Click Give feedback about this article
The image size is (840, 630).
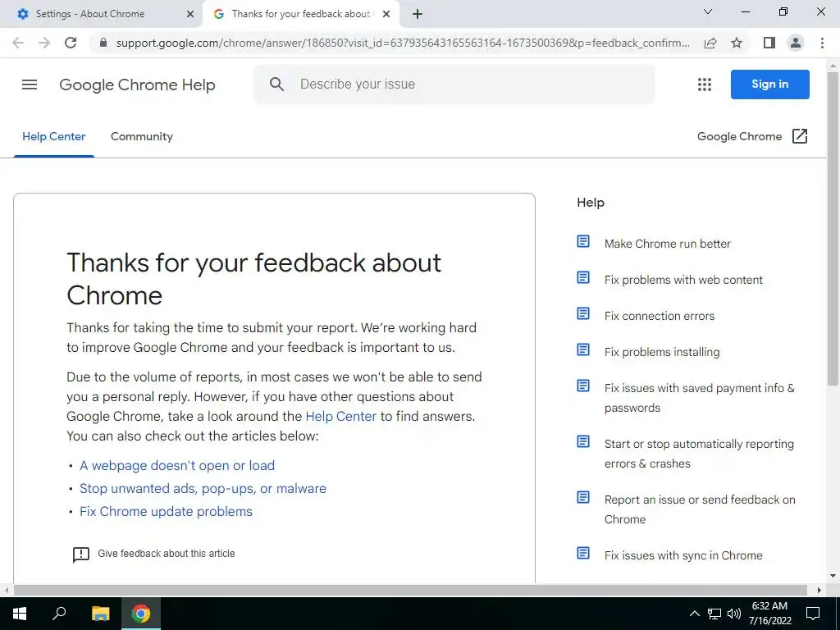(x=166, y=554)
